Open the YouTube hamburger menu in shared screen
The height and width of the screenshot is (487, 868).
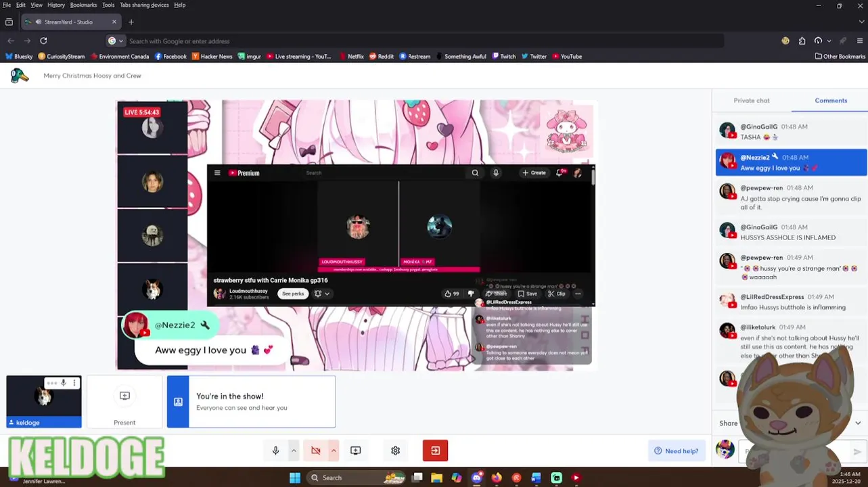tap(217, 173)
